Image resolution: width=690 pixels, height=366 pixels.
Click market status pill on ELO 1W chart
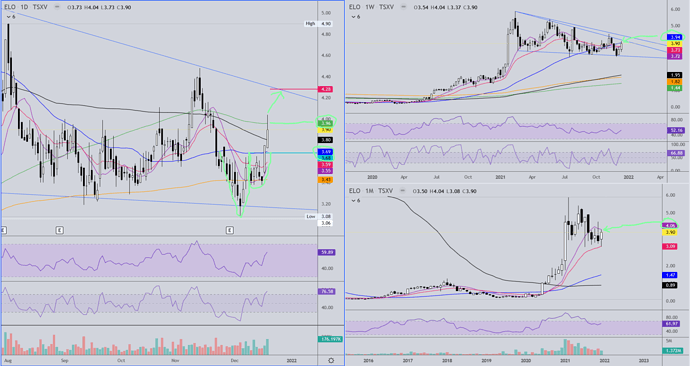pos(404,7)
